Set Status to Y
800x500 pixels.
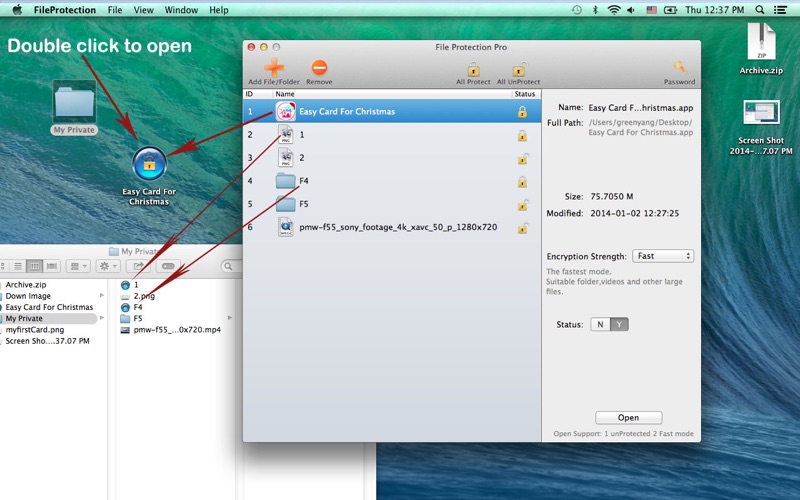pos(619,324)
